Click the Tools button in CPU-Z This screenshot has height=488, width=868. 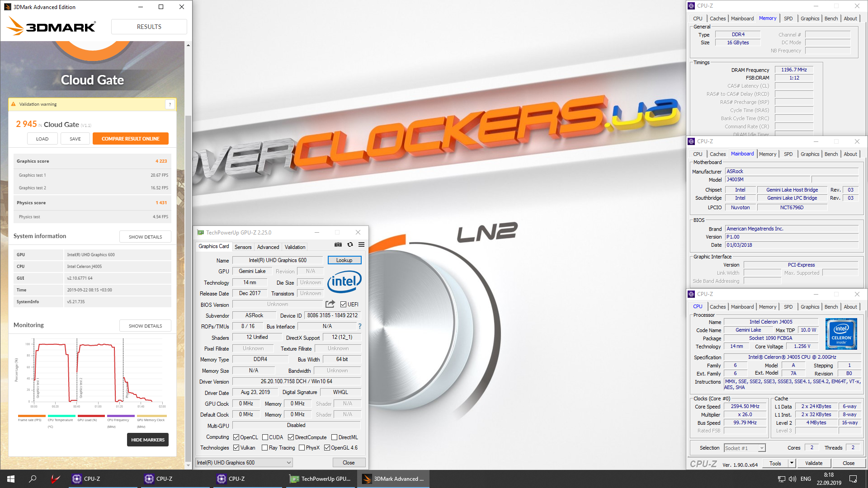pos(775,463)
